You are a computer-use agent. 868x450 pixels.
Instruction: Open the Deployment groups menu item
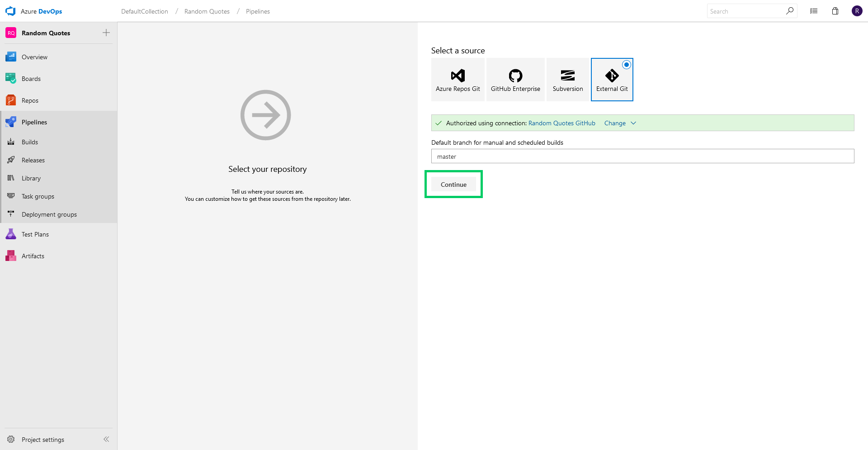click(x=49, y=214)
